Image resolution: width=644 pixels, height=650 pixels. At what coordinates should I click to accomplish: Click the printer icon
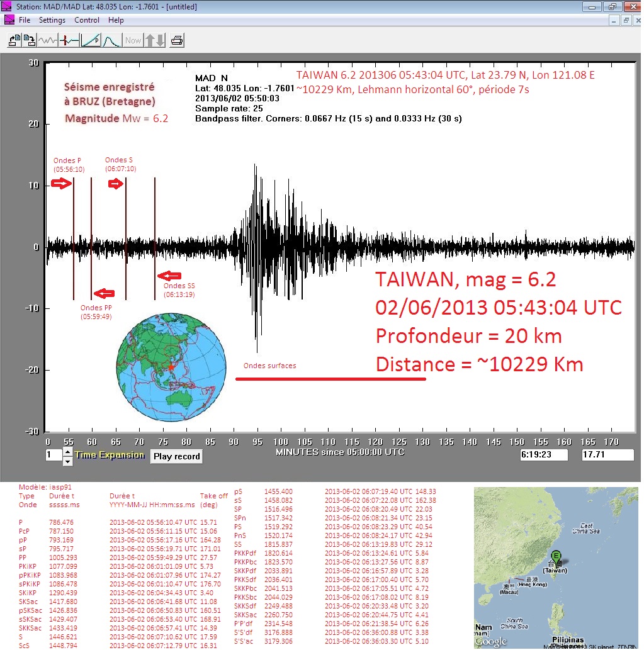pyautogui.click(x=177, y=41)
